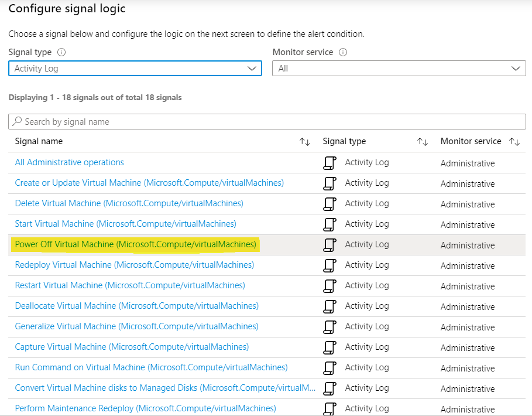Click the info icon next to Signal type
Screen dimensions: 532x416
pyautogui.click(x=61, y=52)
